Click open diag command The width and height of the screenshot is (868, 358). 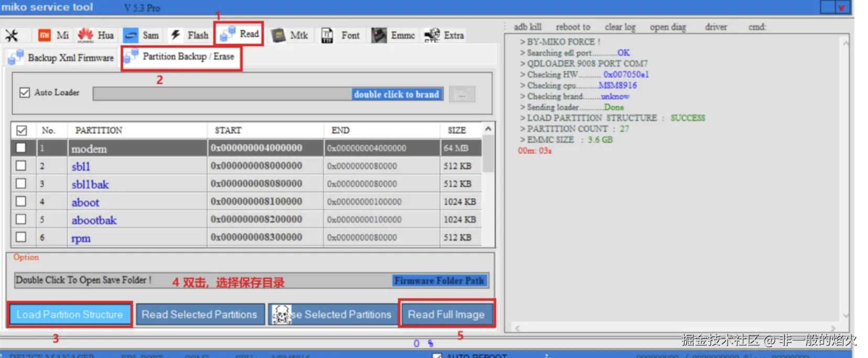point(668,27)
